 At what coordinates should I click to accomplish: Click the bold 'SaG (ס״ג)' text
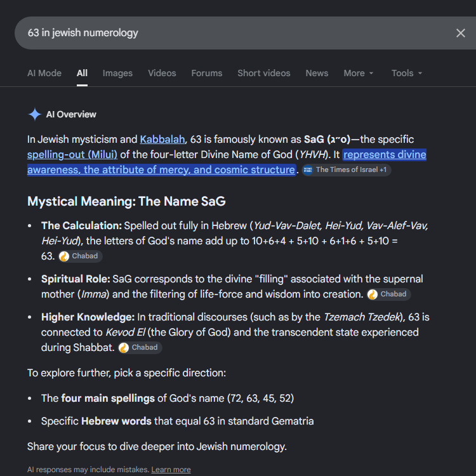tap(327, 140)
